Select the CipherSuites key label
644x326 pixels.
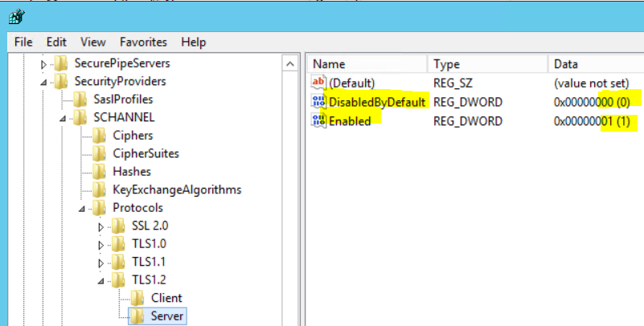[x=146, y=153]
